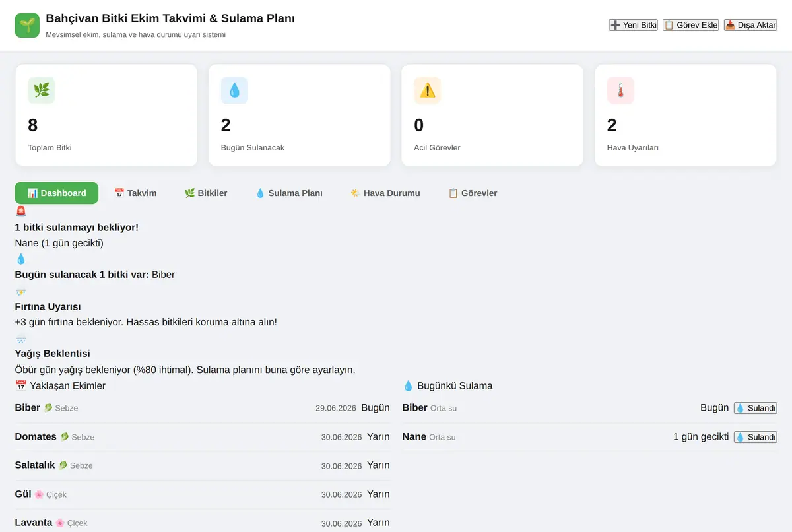Click the water drop icon beside Bugünkü Sulama

coord(409,386)
